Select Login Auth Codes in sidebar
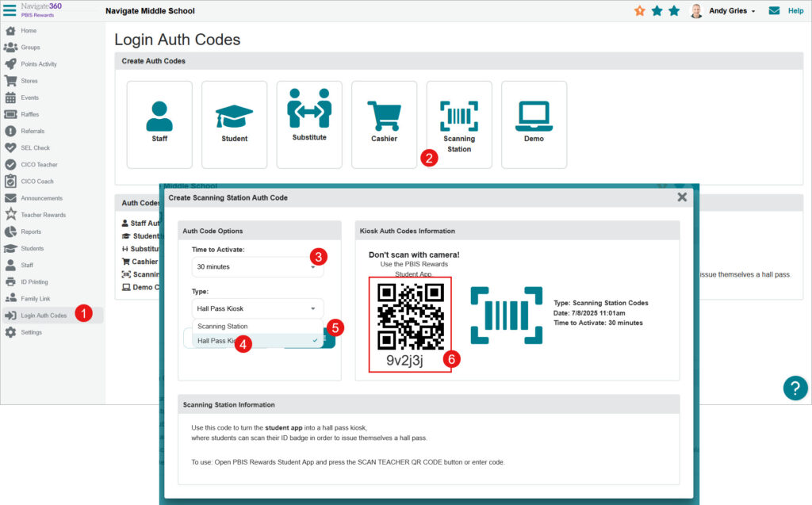This screenshot has height=505, width=812. pos(52,316)
